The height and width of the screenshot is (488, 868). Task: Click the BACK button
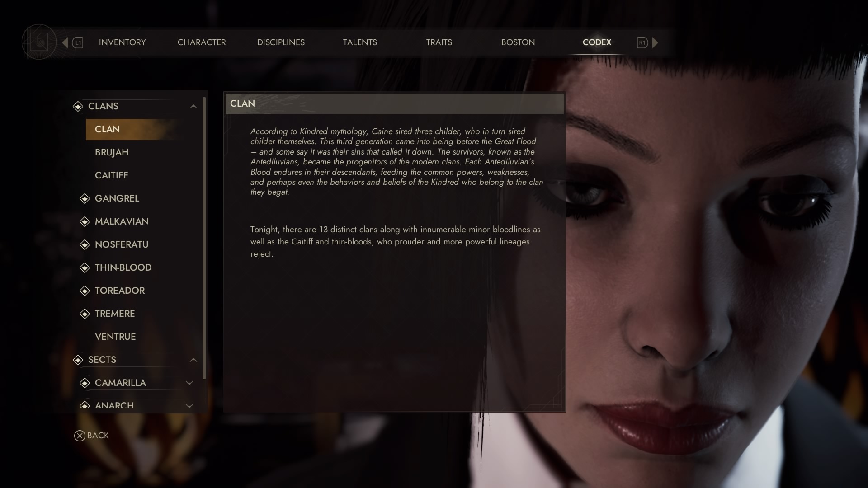[91, 435]
